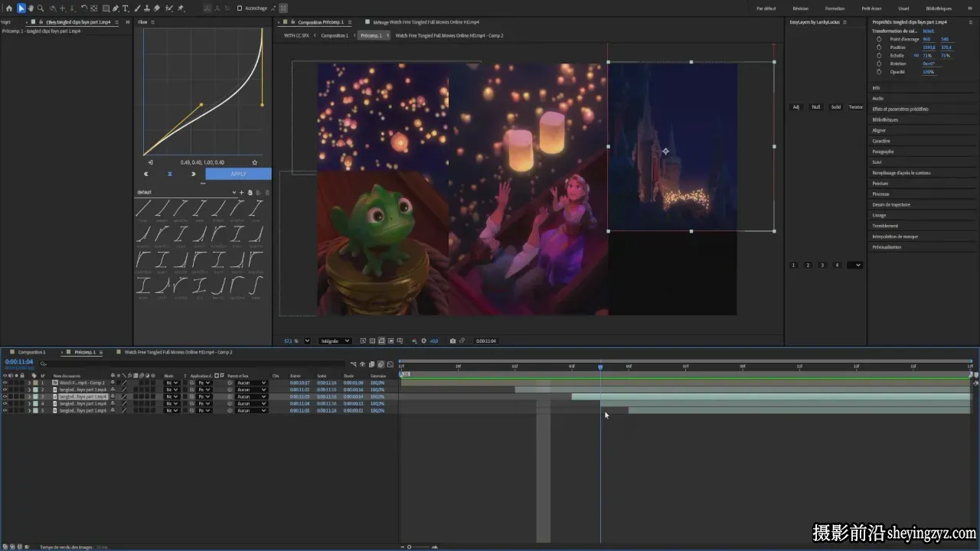Select the Révision workspace
Viewport: 980px width, 551px height.
[800, 8]
